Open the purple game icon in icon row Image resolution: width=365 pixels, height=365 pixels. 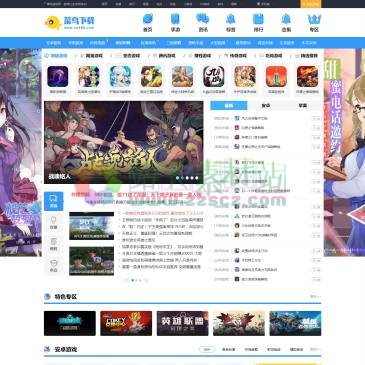click(58, 76)
